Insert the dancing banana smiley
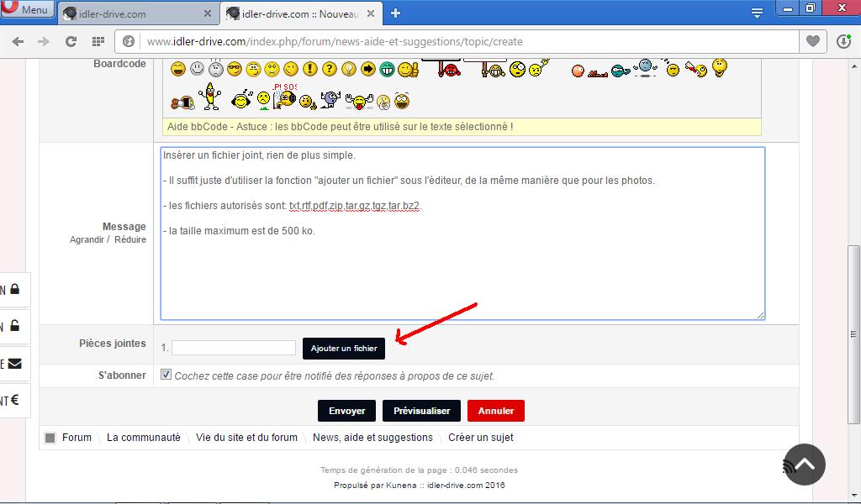Image resolution: width=861 pixels, height=504 pixels. tap(211, 97)
